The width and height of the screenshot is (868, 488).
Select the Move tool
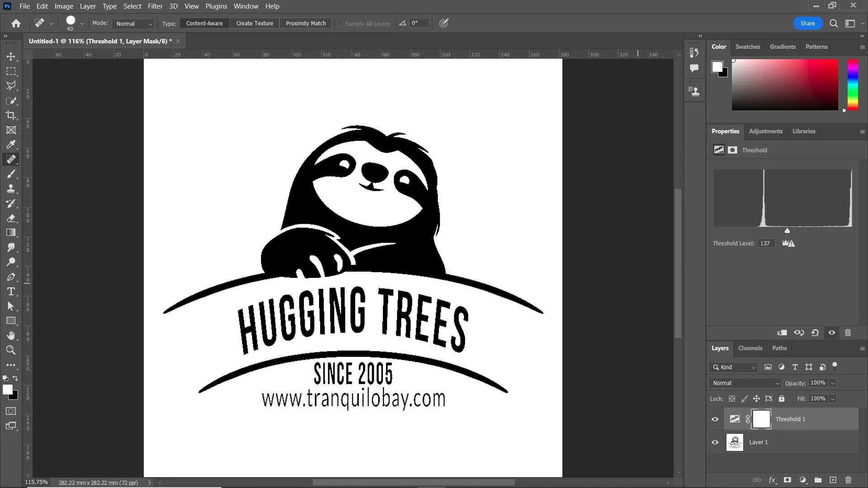(11, 56)
